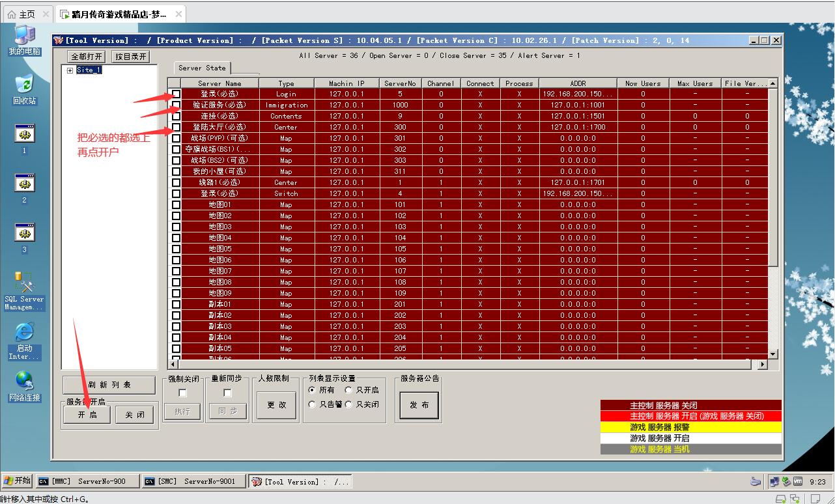Switch to the 主页 tab
The height and width of the screenshot is (504, 835).
(x=27, y=14)
